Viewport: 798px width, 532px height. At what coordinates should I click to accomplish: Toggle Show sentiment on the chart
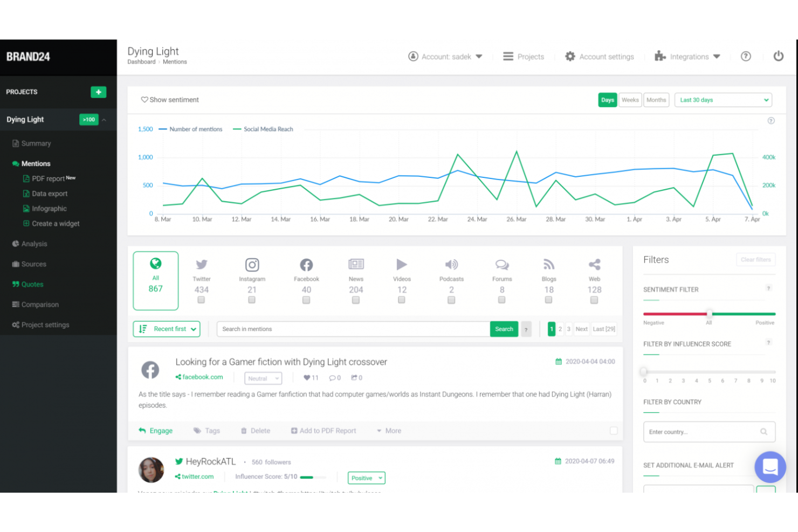[x=170, y=100]
